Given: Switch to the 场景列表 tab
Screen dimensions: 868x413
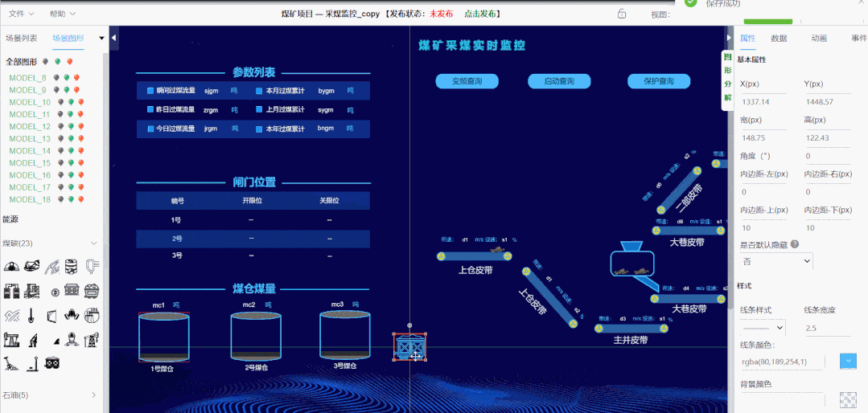Looking at the screenshot, I should coord(22,38).
